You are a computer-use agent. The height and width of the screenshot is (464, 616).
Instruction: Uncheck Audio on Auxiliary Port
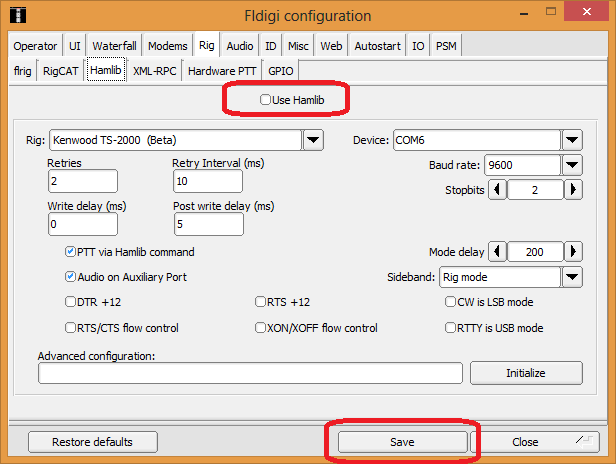click(70, 277)
